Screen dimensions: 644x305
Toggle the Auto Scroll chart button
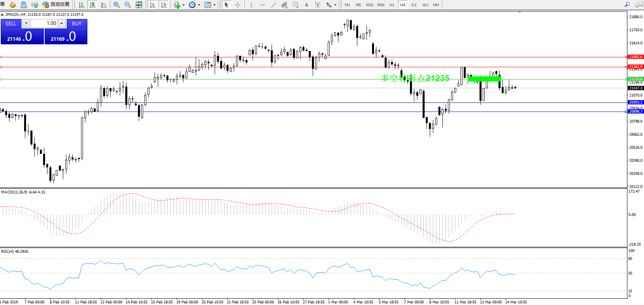coord(153,5)
